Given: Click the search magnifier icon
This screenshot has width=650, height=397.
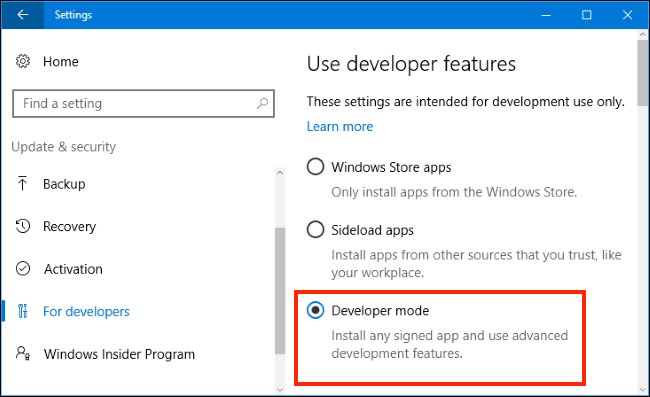Looking at the screenshot, I should click(262, 103).
